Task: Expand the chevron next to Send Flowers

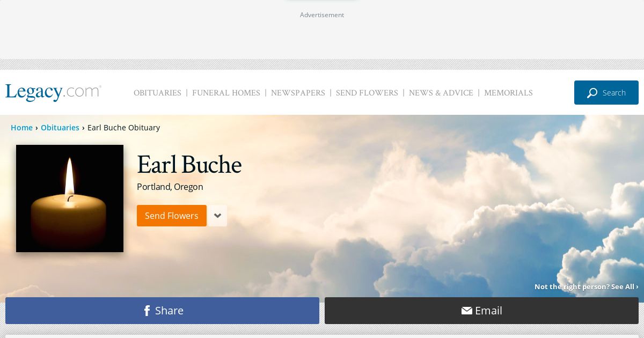Action: (217, 216)
